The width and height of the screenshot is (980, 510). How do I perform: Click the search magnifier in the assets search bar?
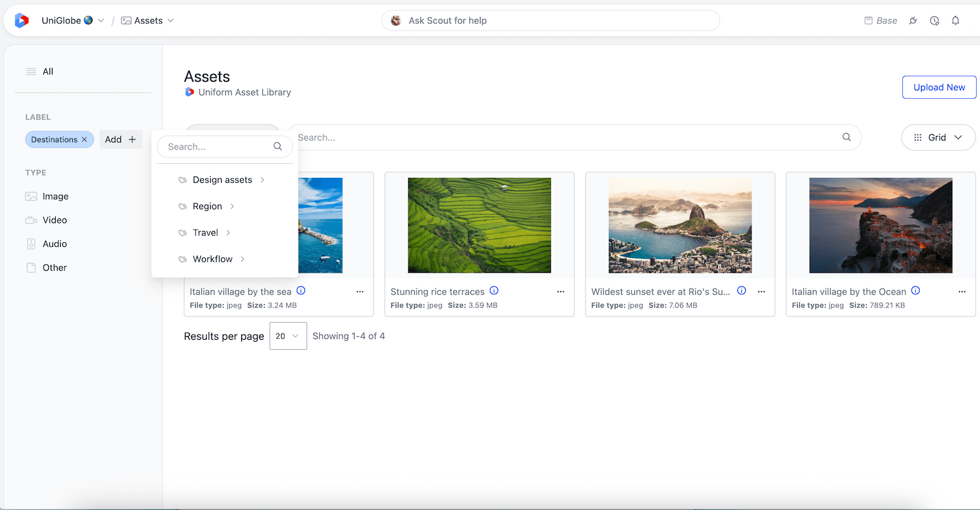pos(846,137)
